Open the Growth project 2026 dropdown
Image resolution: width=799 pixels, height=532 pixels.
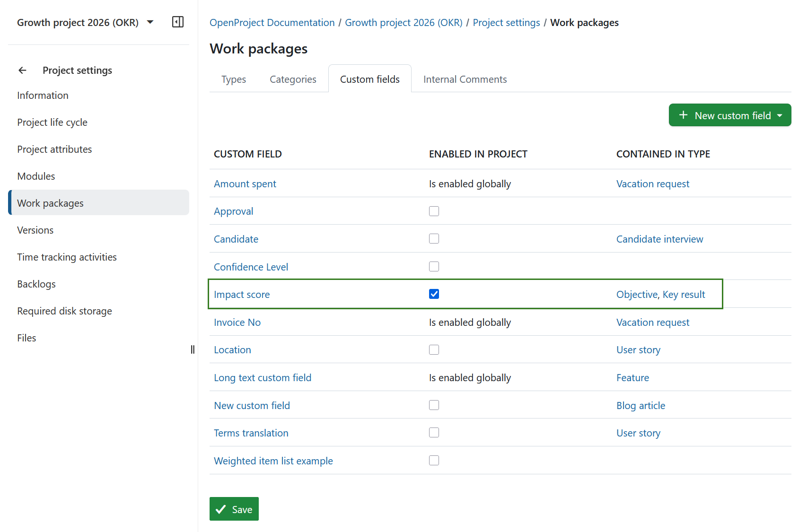click(149, 22)
